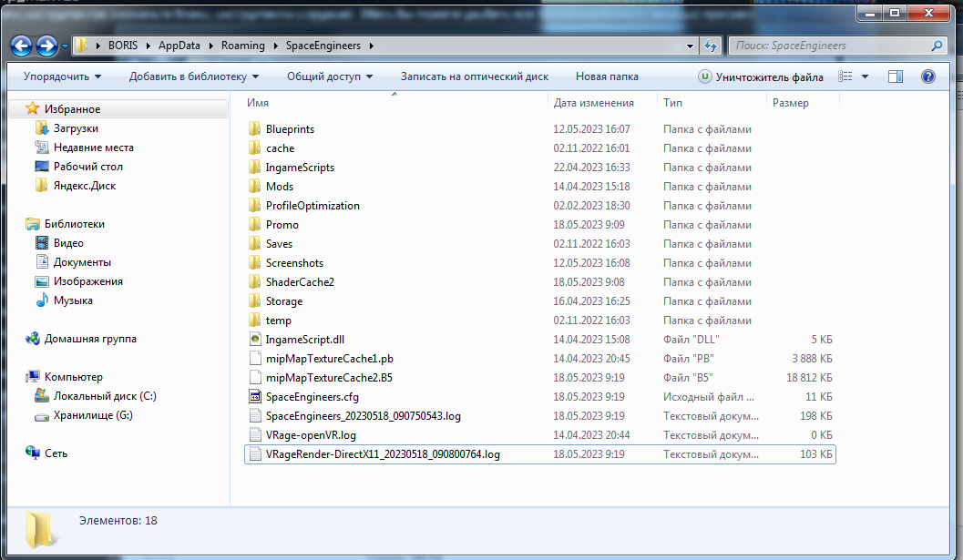Open the Упорядочить dropdown menu

tap(62, 77)
